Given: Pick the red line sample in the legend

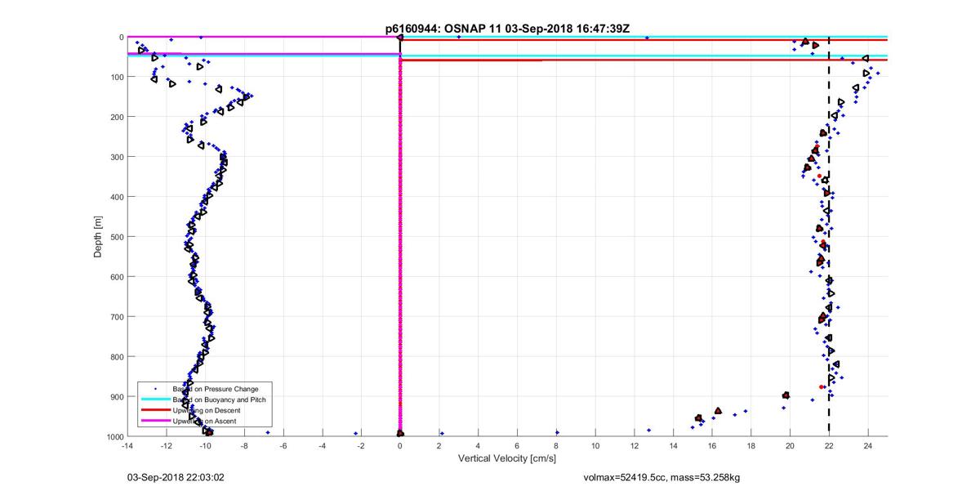Looking at the screenshot, I should coord(155,410).
